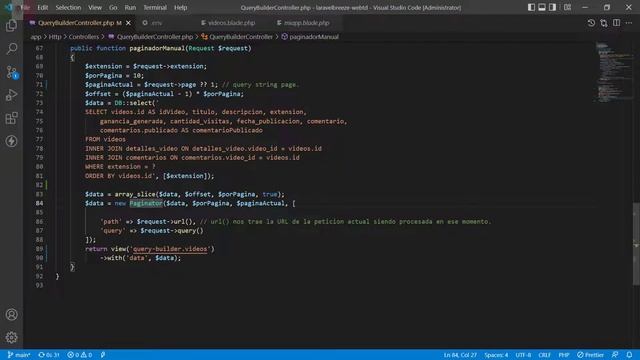Image resolution: width=640 pixels, height=360 pixels.
Task: Click the PHP language mode indicator
Action: (x=564, y=355)
